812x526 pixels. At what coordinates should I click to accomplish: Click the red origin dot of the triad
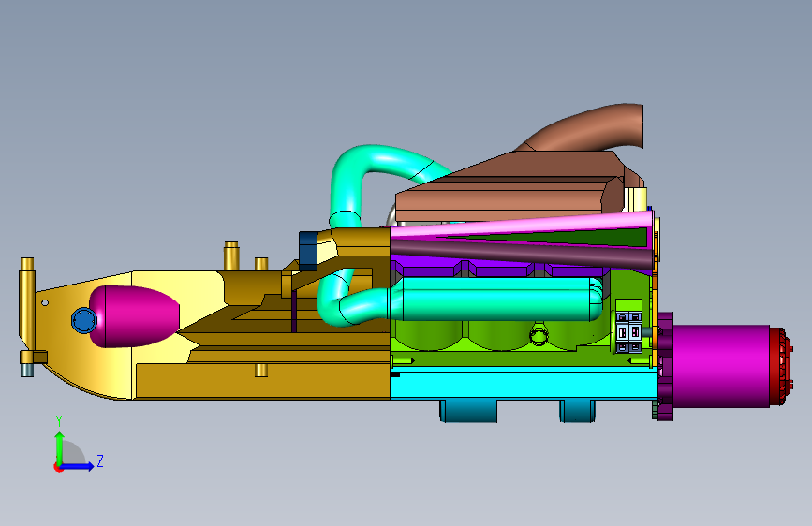(x=58, y=467)
